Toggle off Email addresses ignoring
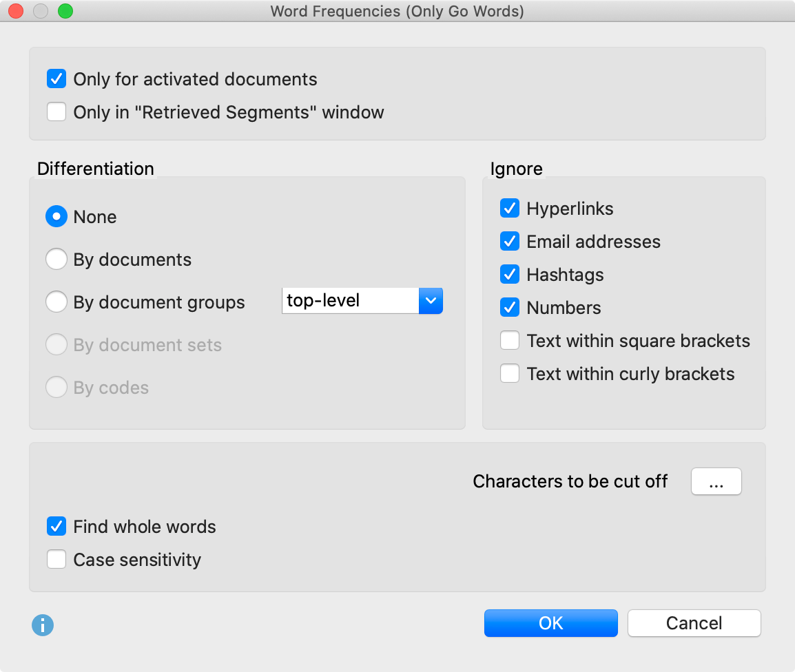795x672 pixels. tap(510, 241)
